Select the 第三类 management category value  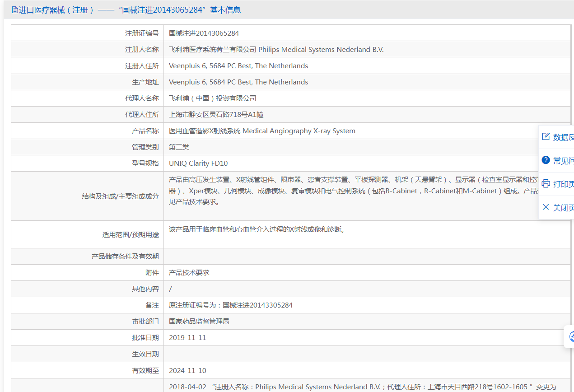[179, 147]
